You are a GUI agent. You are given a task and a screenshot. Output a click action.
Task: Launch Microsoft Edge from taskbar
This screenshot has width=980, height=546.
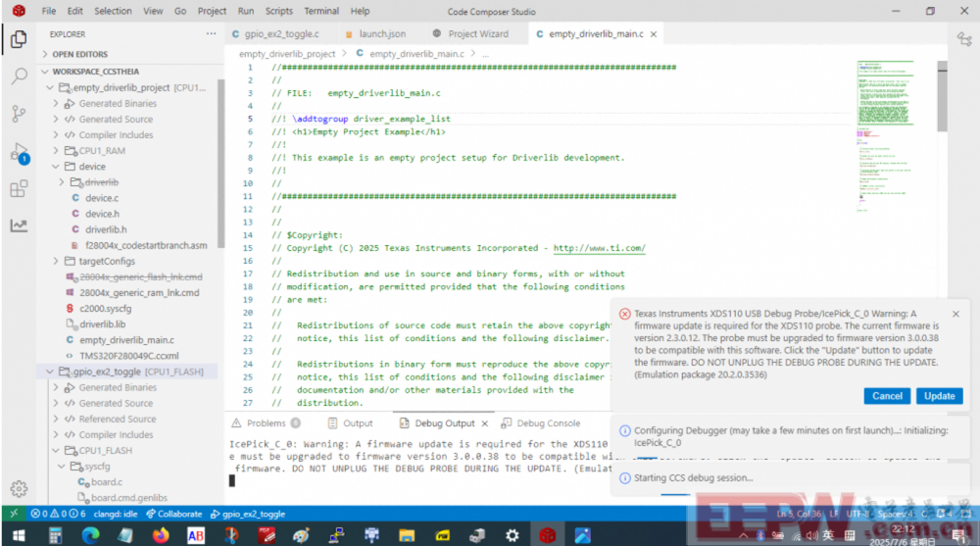click(90, 535)
